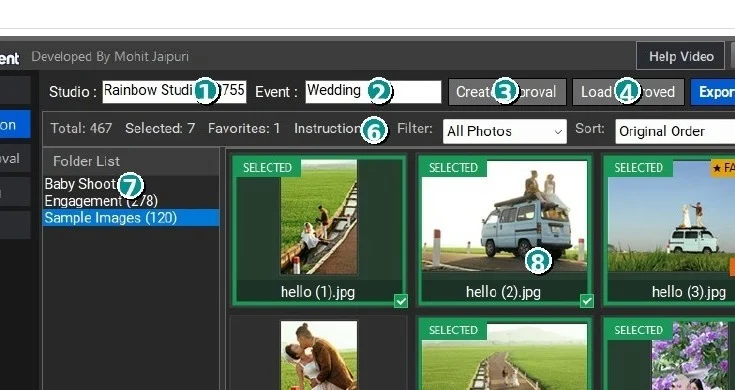Viewport: 735px width, 390px height.
Task: Open the Filter dropdown showing All Photos
Action: point(504,131)
